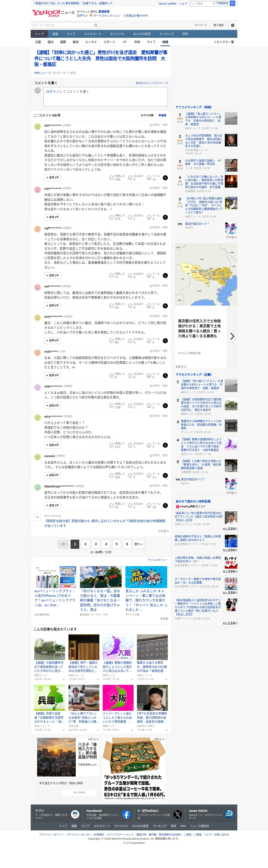The height and width of the screenshot is (868, 268).
Task: Click the 次へ pagination button
Action: click(138, 544)
